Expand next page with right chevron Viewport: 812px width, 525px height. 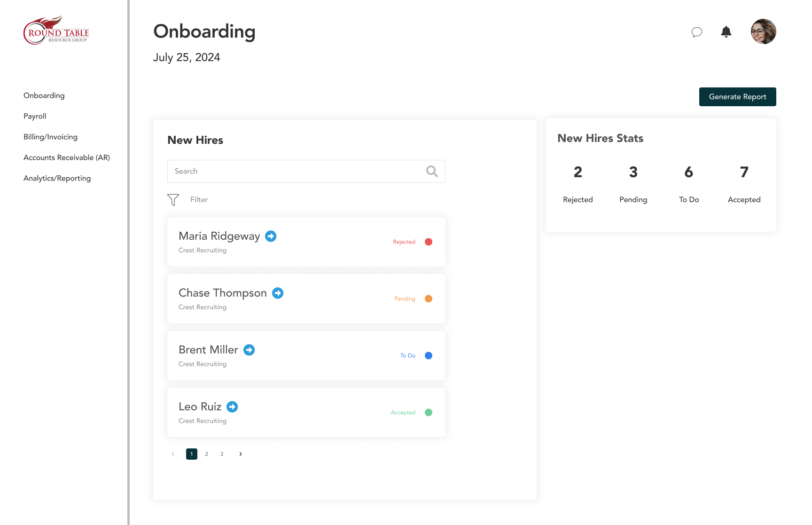(x=240, y=454)
